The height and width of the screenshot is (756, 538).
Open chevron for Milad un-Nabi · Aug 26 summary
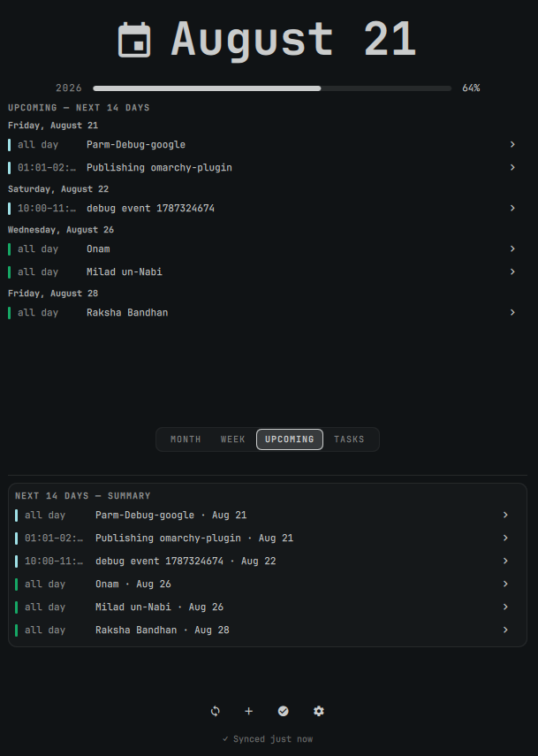click(x=505, y=607)
